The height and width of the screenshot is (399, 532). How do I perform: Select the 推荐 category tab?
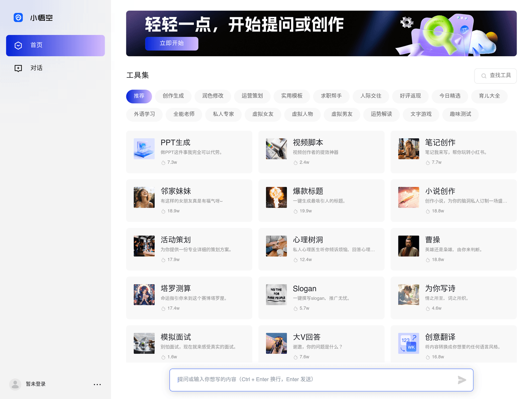coord(139,96)
